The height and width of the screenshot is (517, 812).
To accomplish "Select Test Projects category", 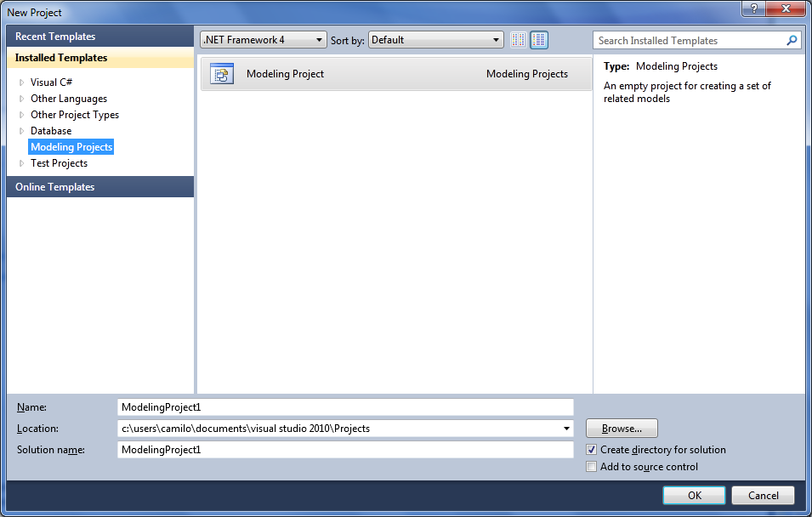I will click(x=59, y=163).
